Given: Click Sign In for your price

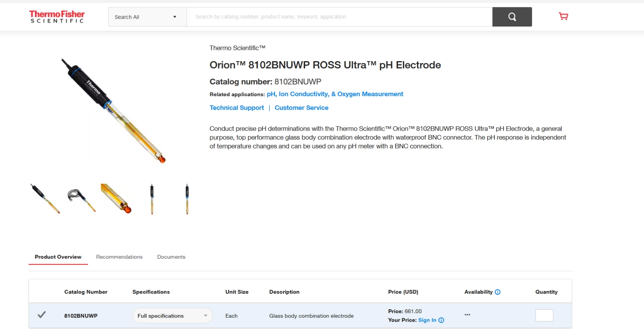Looking at the screenshot, I should 427,320.
